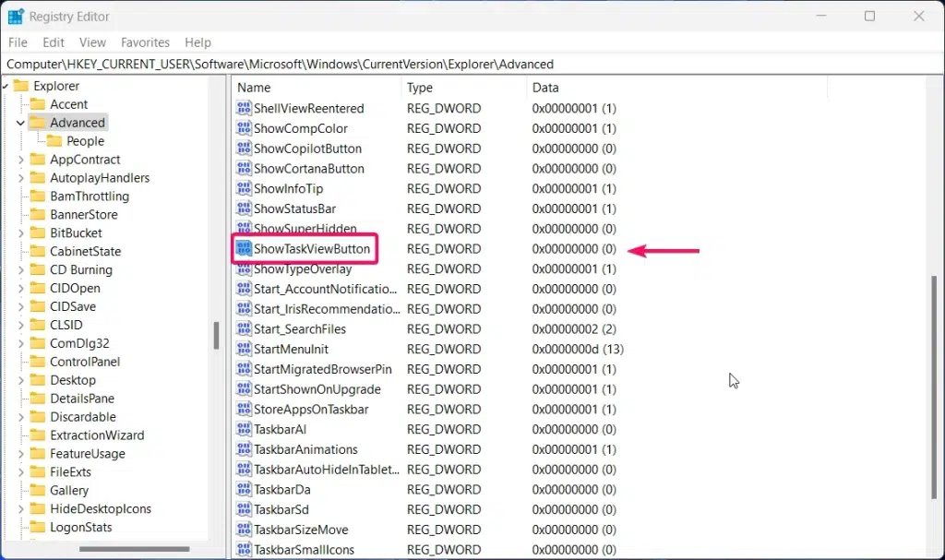The image size is (945, 560).
Task: Expand the CIDOpen tree node
Action: [x=20, y=288]
